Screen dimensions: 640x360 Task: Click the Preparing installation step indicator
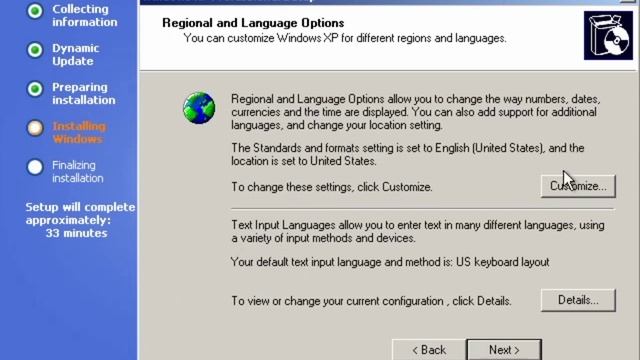tap(35, 89)
